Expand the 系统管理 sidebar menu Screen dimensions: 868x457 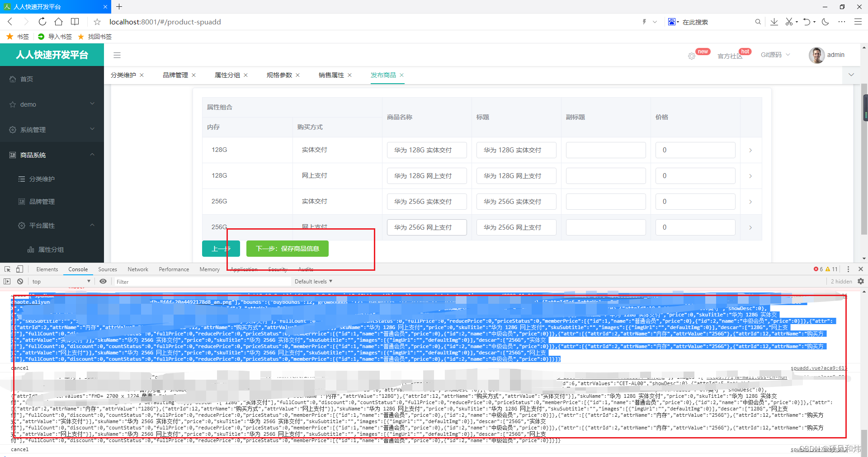click(x=52, y=130)
